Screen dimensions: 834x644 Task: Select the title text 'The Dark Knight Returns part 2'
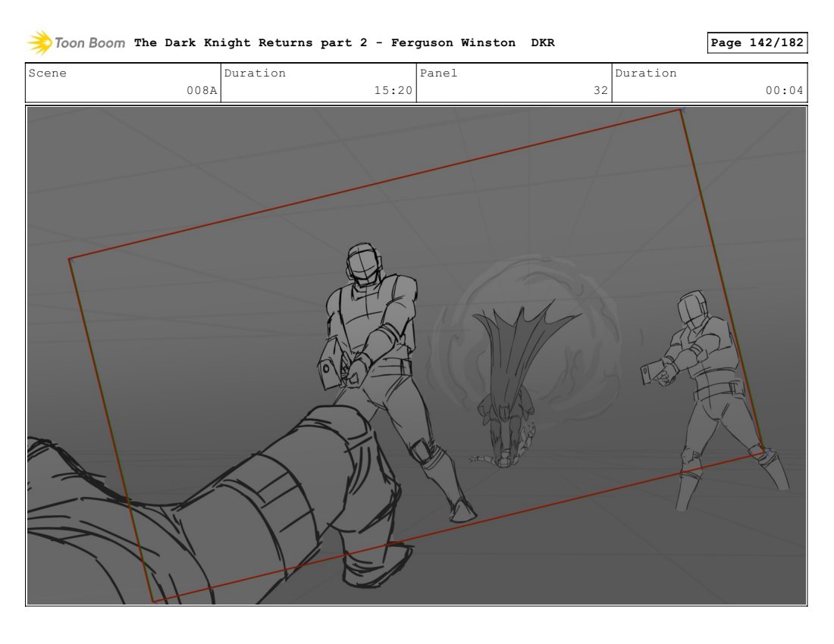[x=250, y=42]
